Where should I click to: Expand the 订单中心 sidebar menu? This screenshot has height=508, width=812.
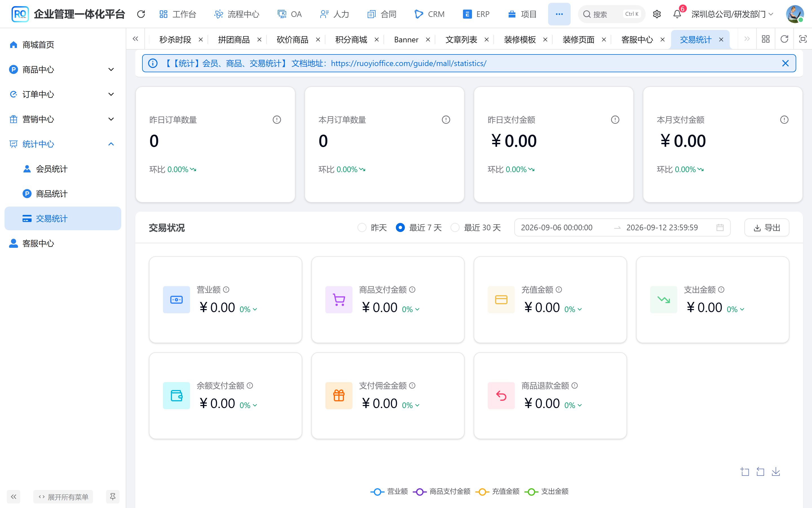(63, 95)
